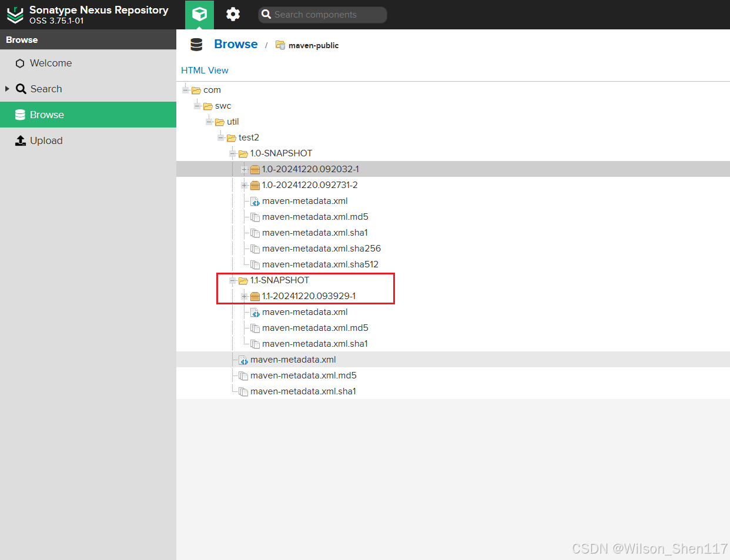Expand the 1.0-20241220.092731-2 component
730x560 pixels.
click(x=245, y=185)
